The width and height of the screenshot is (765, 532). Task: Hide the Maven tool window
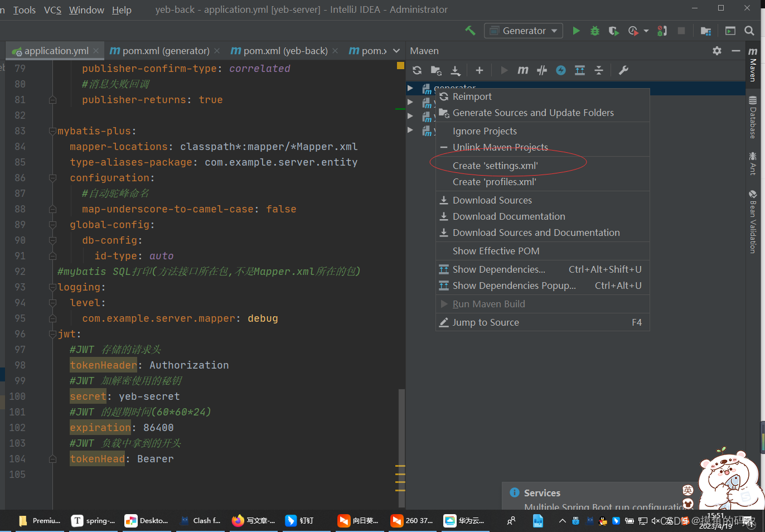click(736, 51)
